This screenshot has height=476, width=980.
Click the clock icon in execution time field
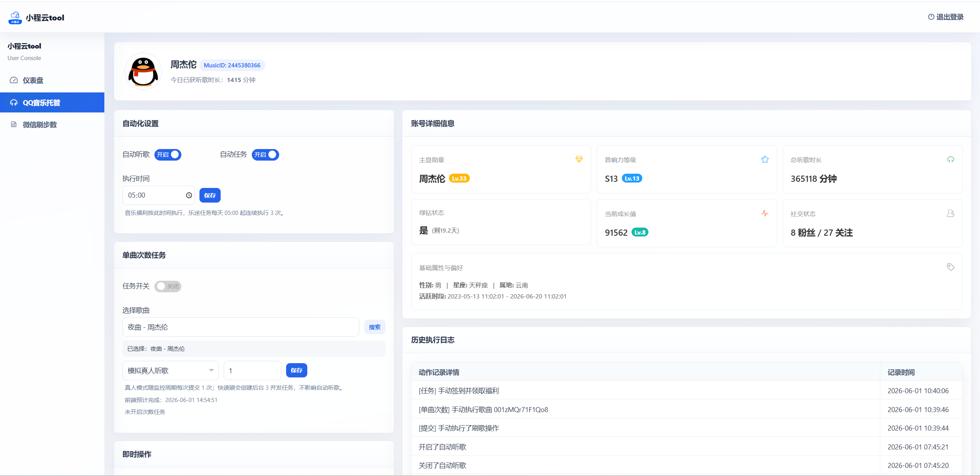point(189,195)
